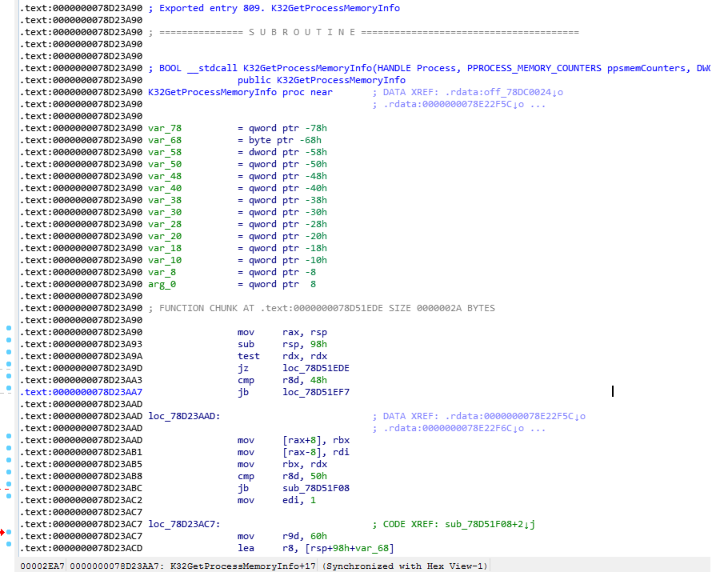
Task: Click the red arrow marker at loc_78D23AC7
Action: pyautogui.click(x=2, y=532)
